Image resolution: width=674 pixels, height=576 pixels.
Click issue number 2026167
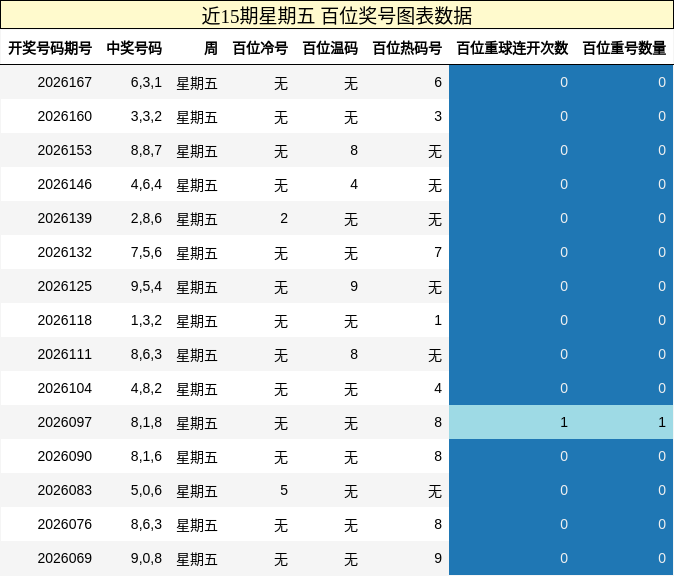point(64,82)
